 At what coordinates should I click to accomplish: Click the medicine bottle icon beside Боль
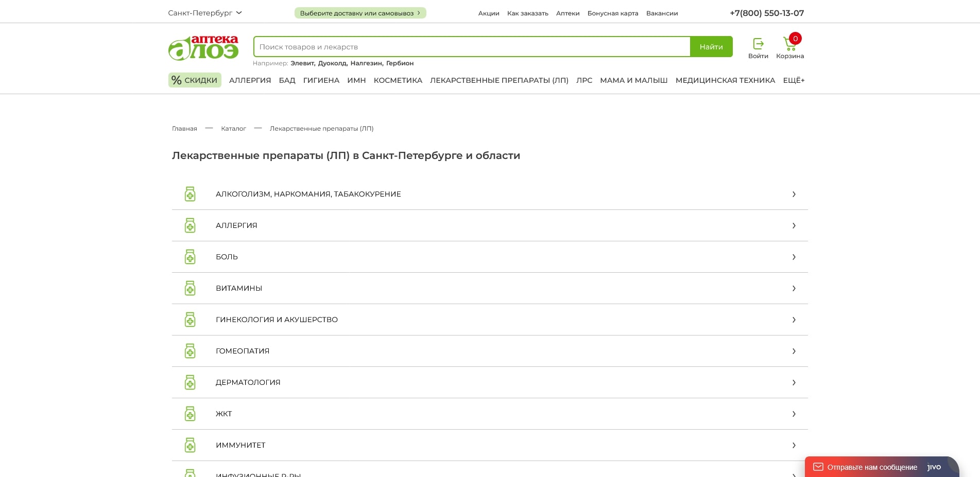pyautogui.click(x=190, y=257)
